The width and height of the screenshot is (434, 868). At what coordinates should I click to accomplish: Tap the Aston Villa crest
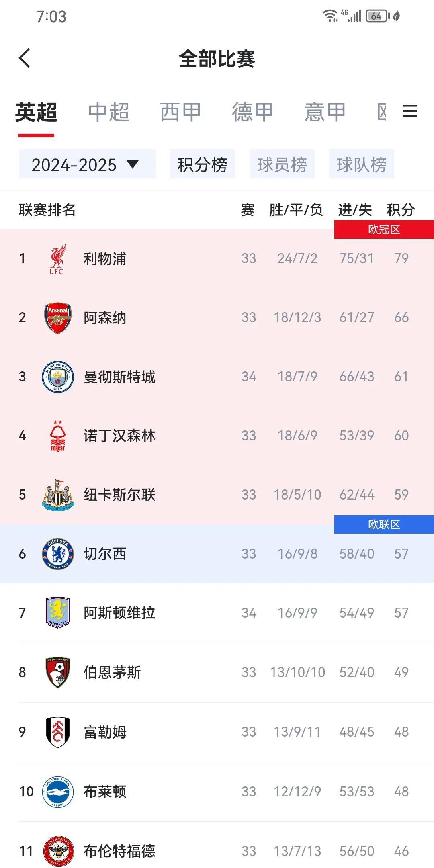tap(58, 613)
